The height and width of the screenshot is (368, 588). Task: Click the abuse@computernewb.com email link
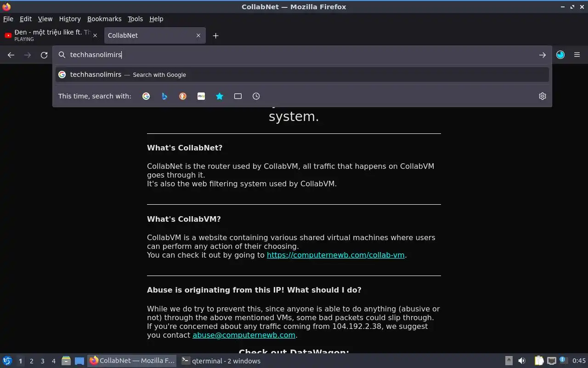[244, 335]
